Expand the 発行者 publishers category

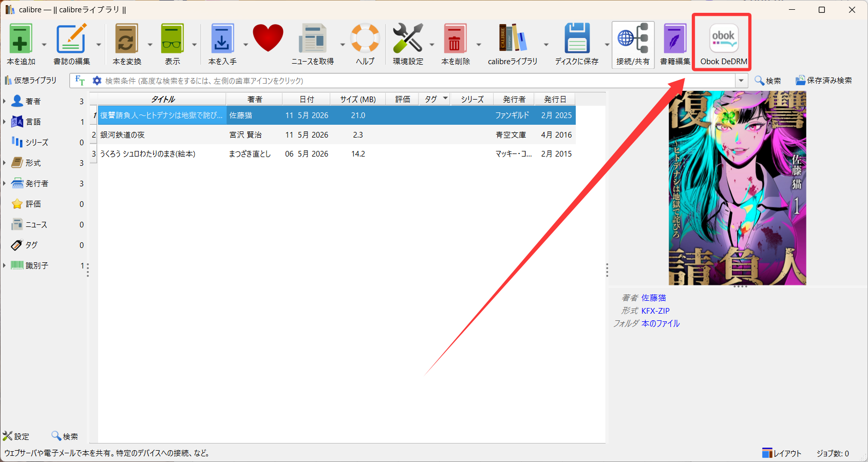4,183
